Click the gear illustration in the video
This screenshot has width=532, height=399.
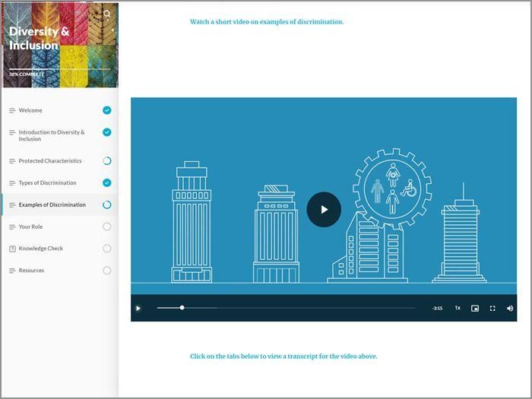click(393, 188)
